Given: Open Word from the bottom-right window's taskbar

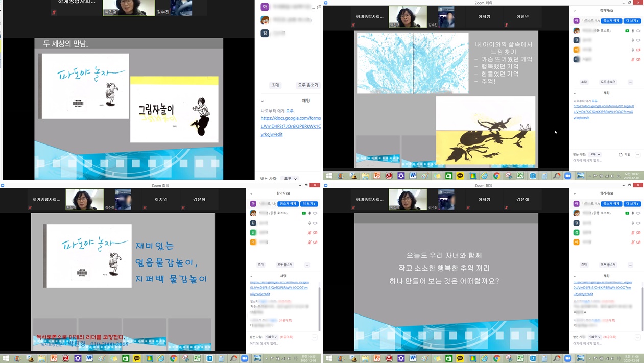Looking at the screenshot, I should point(413,358).
